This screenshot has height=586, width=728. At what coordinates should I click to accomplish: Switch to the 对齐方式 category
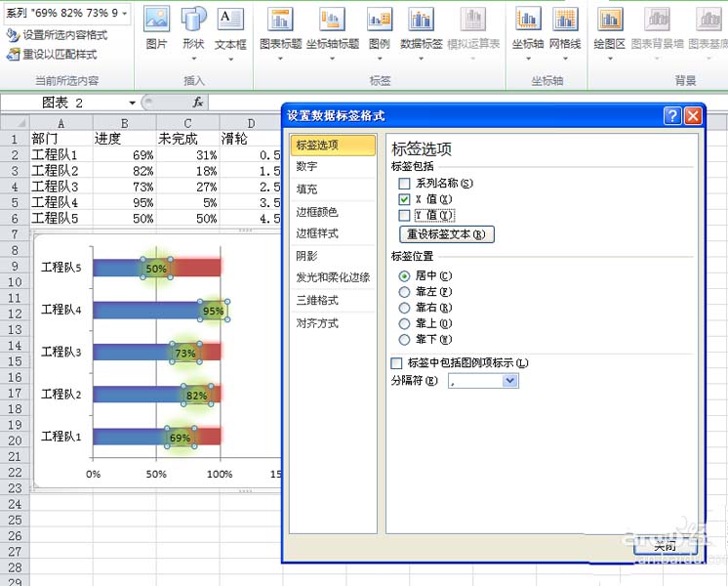[333, 323]
